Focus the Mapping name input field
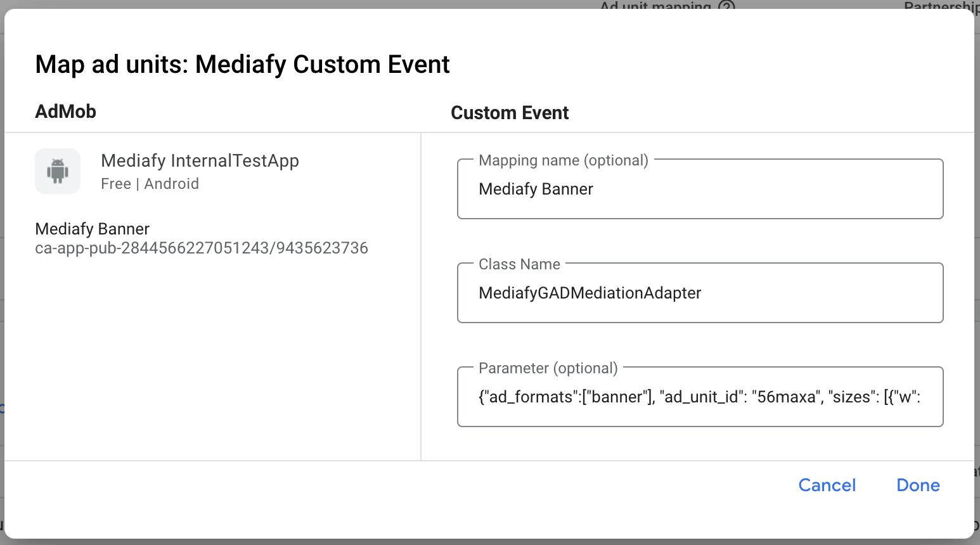Viewport: 980px width, 545px height. [x=700, y=189]
